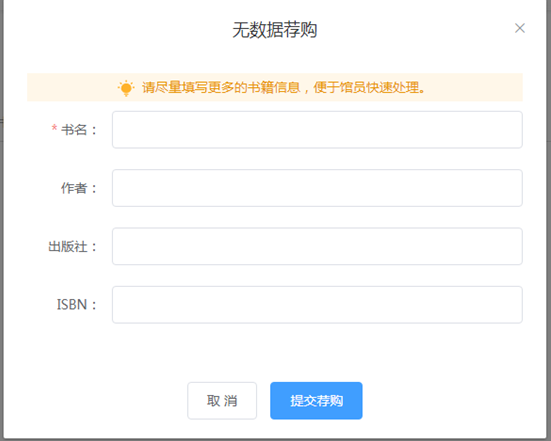The image size is (551, 441).
Task: Click the orange lightbulb tip icon
Action: (x=126, y=88)
